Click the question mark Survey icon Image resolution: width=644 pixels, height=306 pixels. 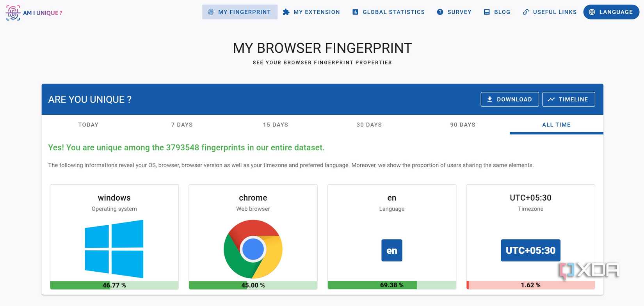pos(440,12)
